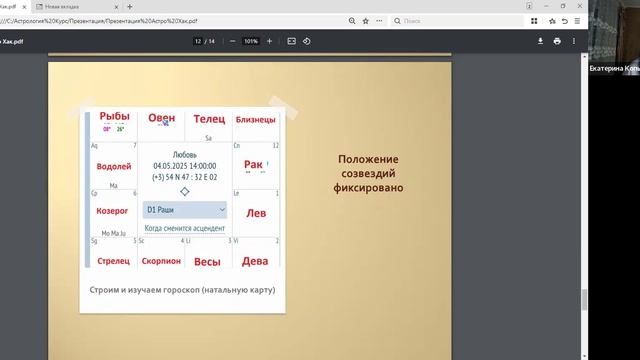Click the coordinates text (+3) 54 N 47
640x360 pixels.
(185, 177)
